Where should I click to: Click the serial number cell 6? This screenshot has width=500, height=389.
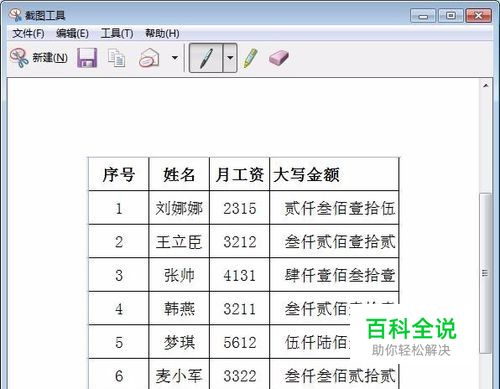[x=119, y=375]
